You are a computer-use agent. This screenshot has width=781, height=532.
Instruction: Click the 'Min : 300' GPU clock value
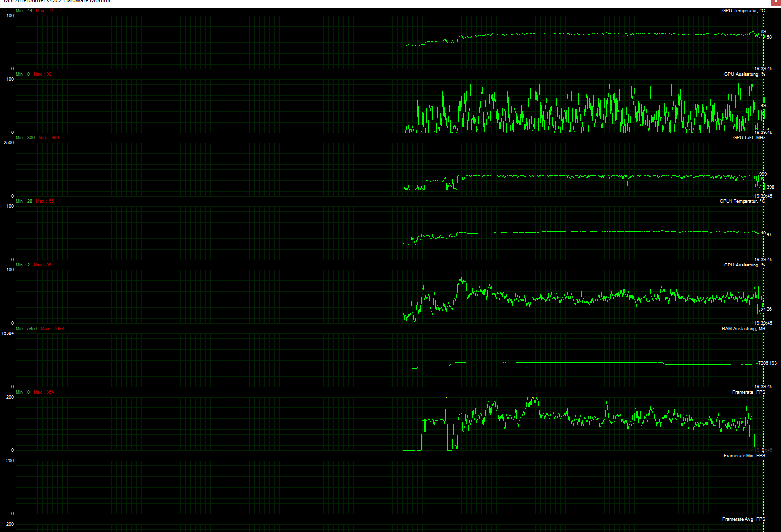click(25, 138)
